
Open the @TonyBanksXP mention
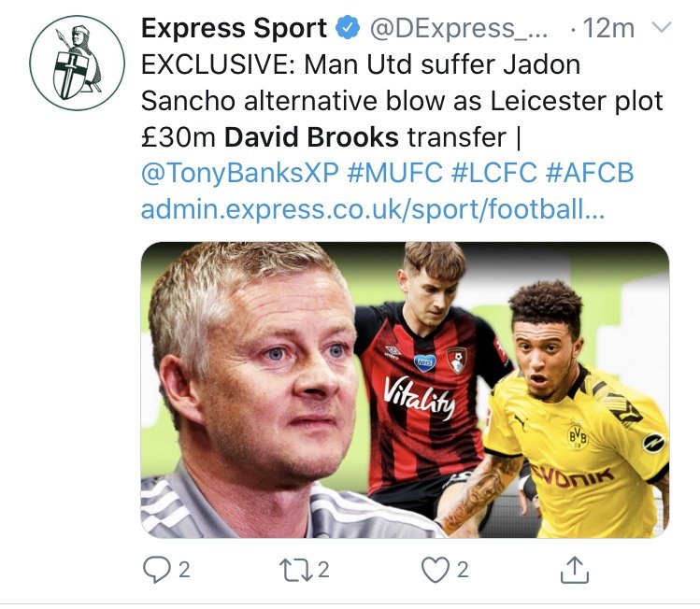(x=240, y=173)
